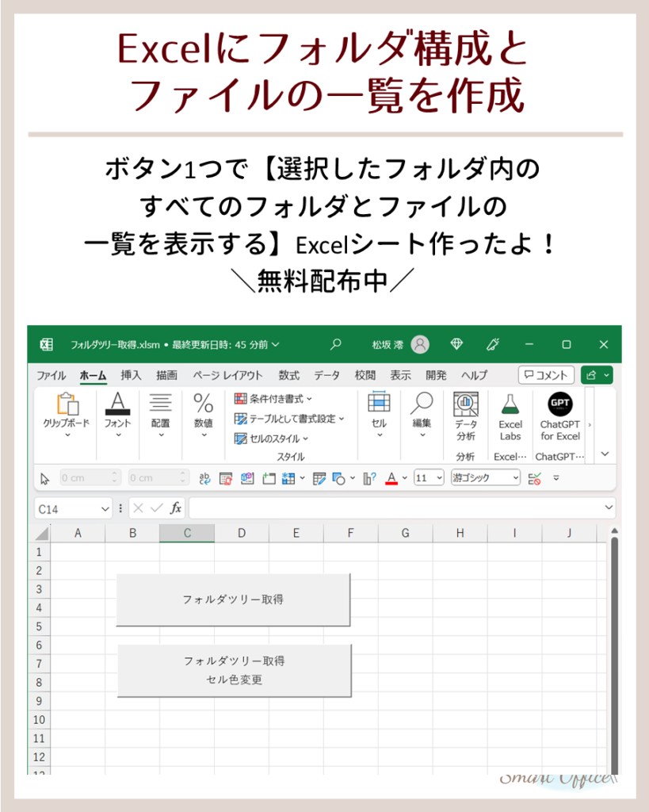Open ChatGPT for Excel add-in

click(x=560, y=418)
